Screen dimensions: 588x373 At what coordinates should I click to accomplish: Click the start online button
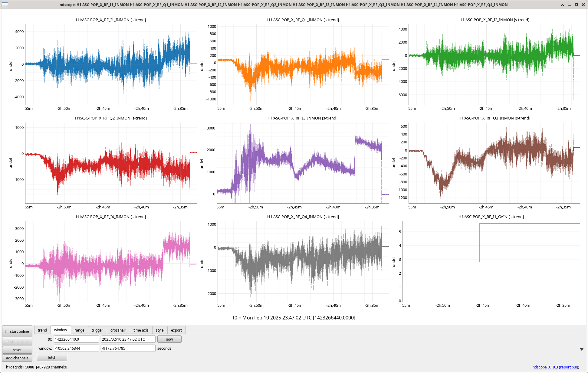[x=17, y=331]
